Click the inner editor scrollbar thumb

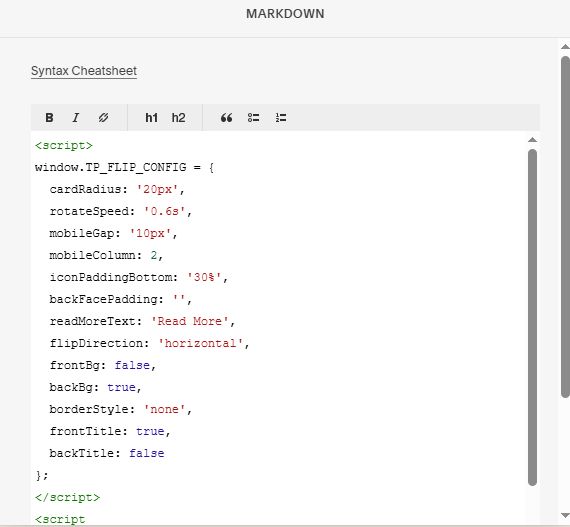(532, 317)
